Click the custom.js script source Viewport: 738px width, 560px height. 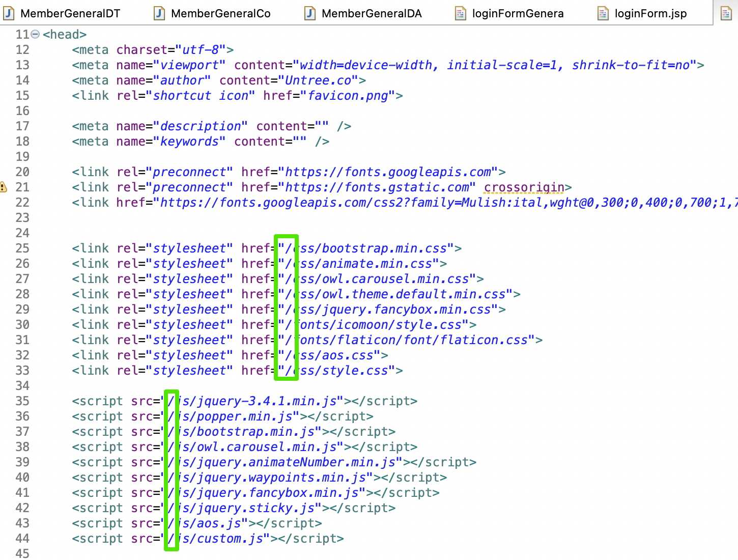[x=215, y=539]
